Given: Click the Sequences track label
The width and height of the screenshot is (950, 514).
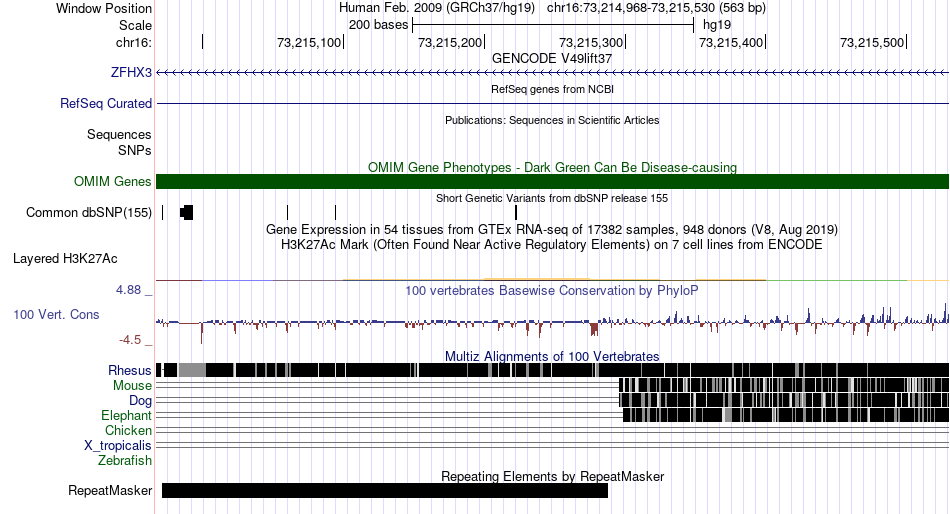Looking at the screenshot, I should [119, 135].
